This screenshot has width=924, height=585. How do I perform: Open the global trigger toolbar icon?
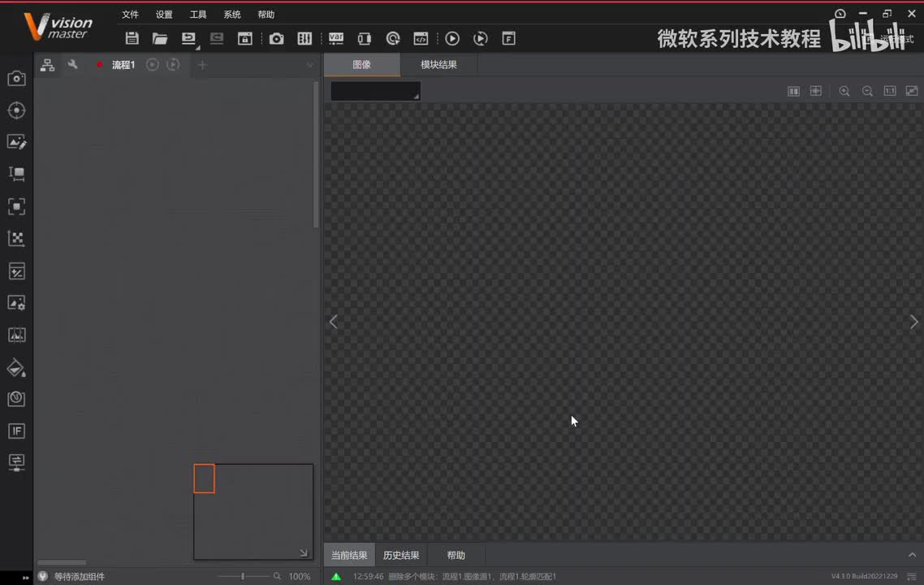pyautogui.click(x=393, y=38)
